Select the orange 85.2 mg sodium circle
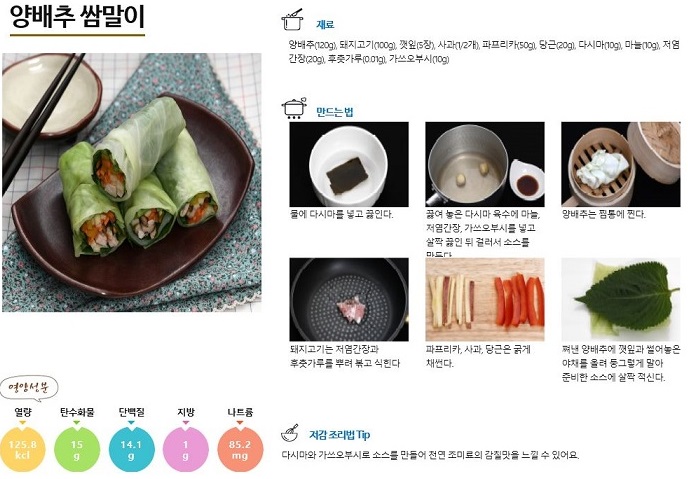 tap(240, 450)
